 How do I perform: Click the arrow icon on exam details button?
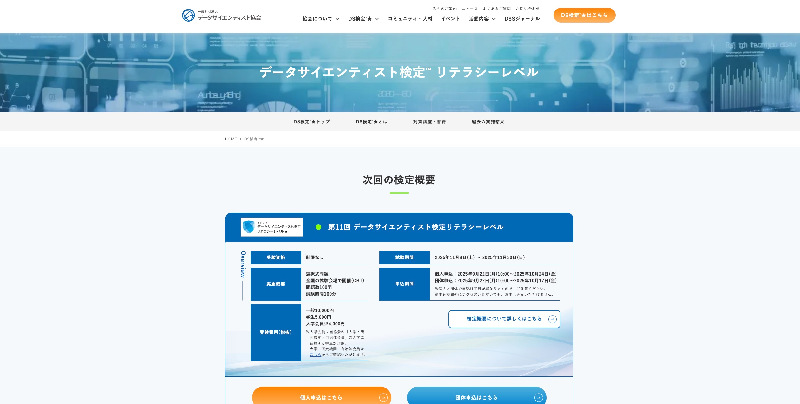tap(553, 319)
